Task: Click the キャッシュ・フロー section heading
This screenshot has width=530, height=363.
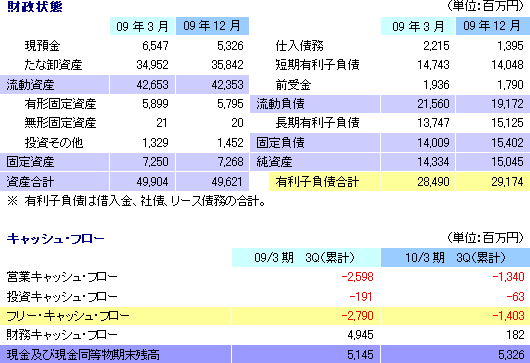Action: pyautogui.click(x=56, y=239)
